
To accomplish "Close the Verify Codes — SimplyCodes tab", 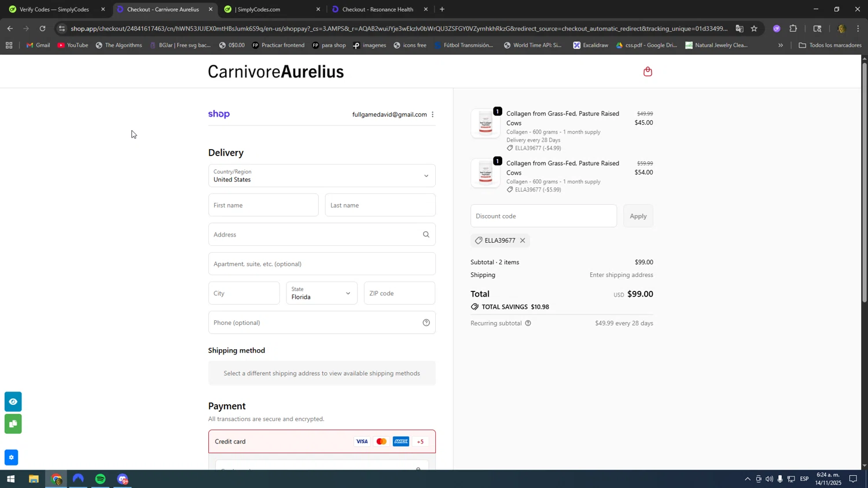I will [103, 9].
